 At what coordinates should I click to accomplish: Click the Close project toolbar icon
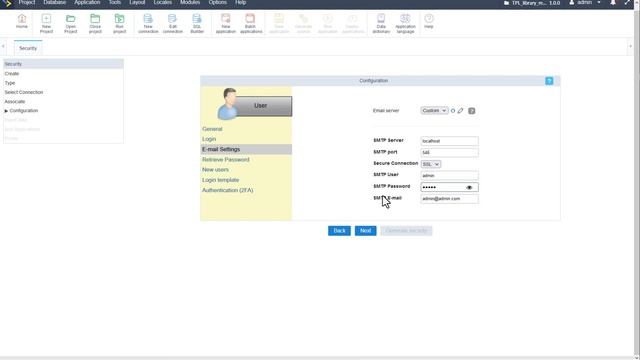(95, 24)
